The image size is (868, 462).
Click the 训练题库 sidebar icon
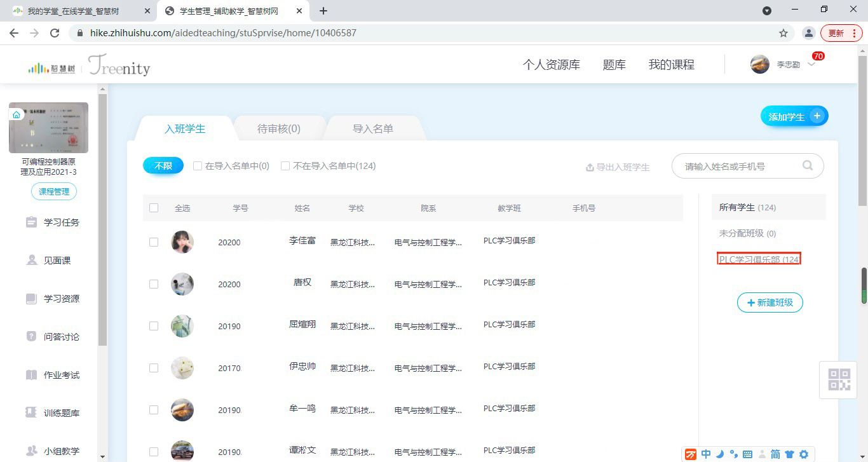(x=31, y=413)
